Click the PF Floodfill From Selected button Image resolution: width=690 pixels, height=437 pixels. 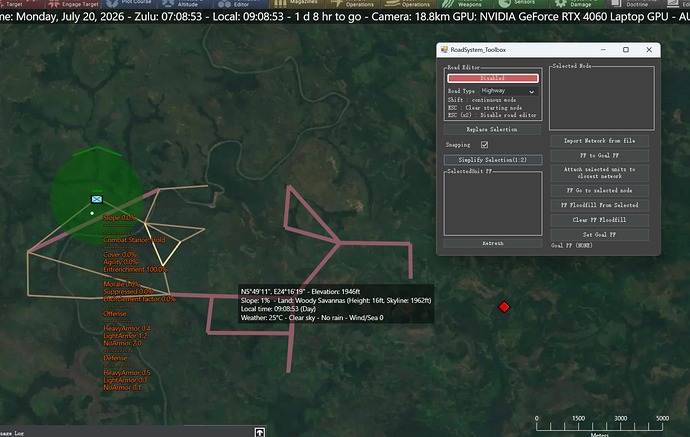click(599, 205)
